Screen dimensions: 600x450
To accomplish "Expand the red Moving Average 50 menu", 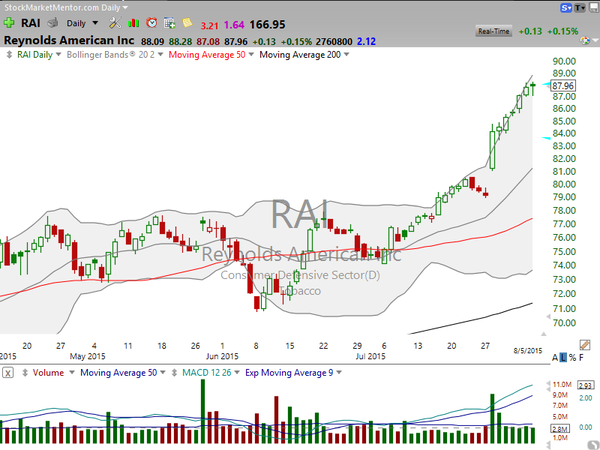I will 251,54.
